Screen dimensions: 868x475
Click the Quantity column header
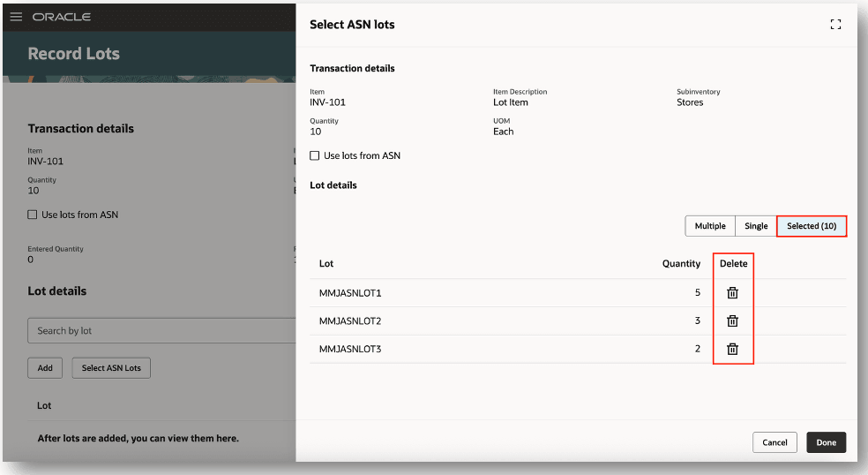tap(681, 264)
